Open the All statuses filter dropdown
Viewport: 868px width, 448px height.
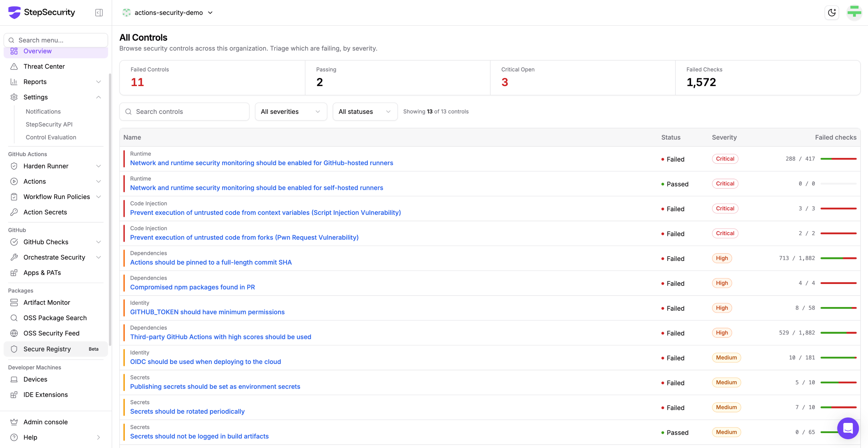pyautogui.click(x=365, y=111)
